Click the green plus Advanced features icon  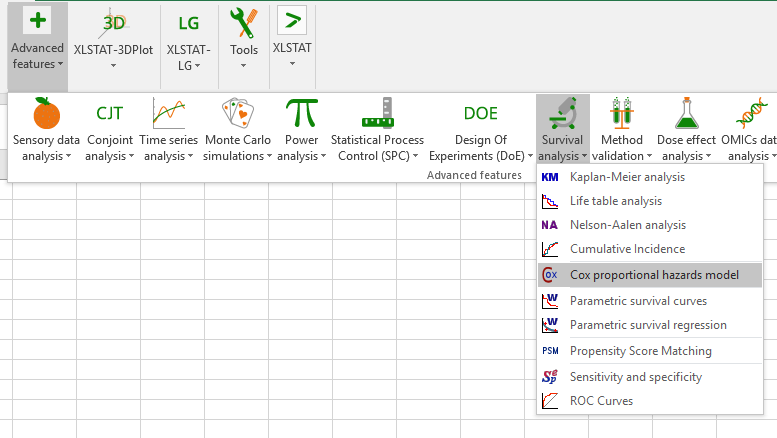38,21
